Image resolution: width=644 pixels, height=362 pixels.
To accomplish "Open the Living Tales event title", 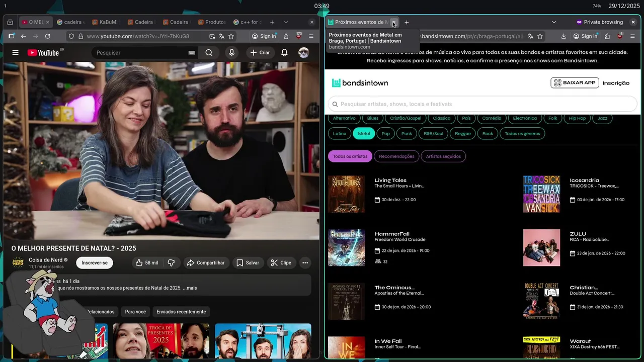I will (390, 180).
